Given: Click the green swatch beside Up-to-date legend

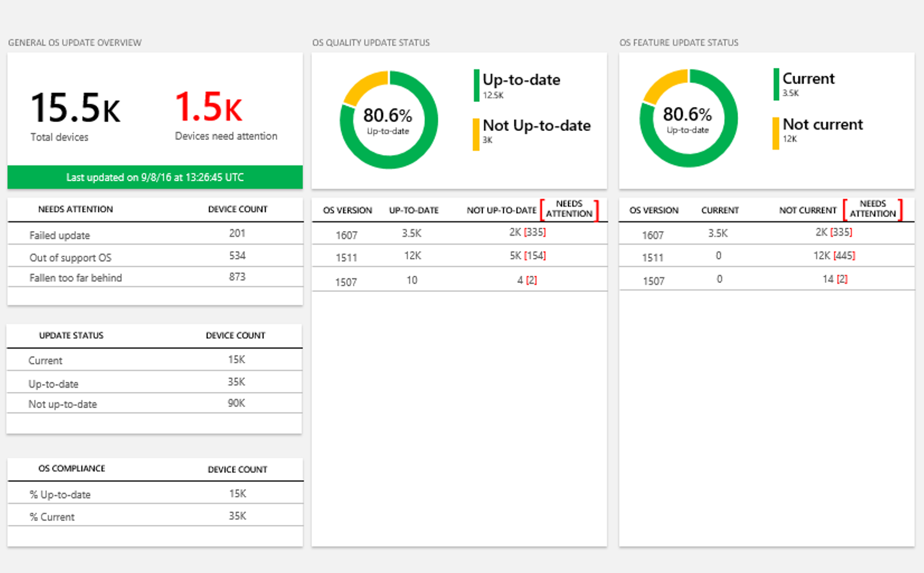Looking at the screenshot, I should pos(476,85).
